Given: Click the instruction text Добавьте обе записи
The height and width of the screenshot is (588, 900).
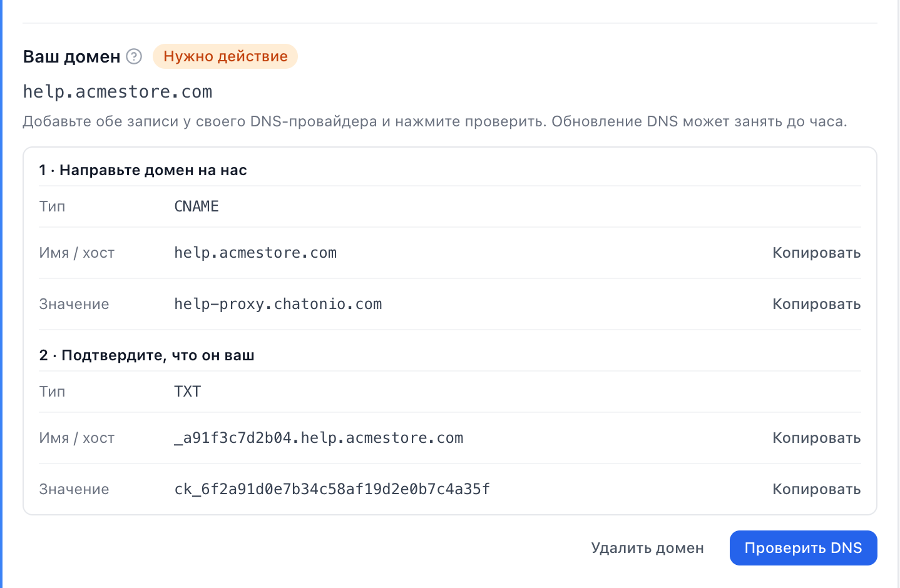Looking at the screenshot, I should point(435,121).
